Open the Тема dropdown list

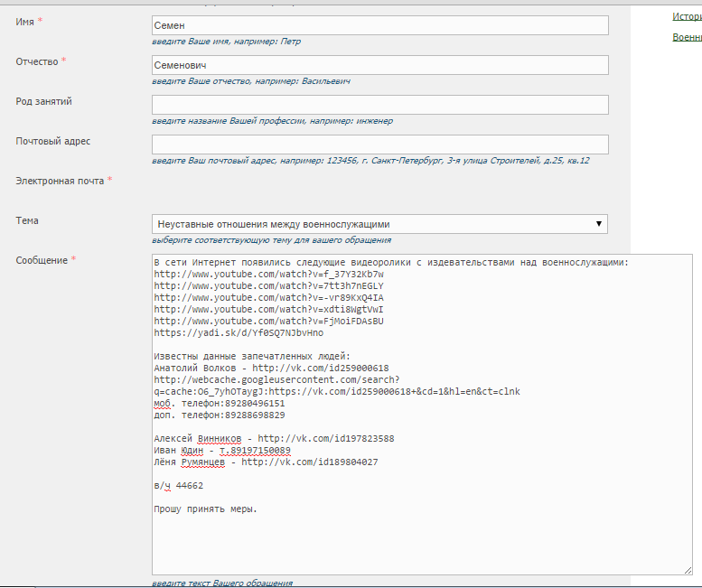[x=379, y=224]
